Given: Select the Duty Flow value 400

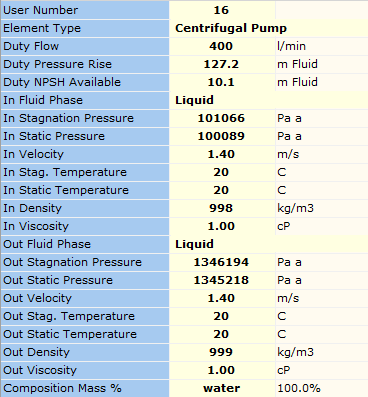Looking at the screenshot, I should coord(221,46).
